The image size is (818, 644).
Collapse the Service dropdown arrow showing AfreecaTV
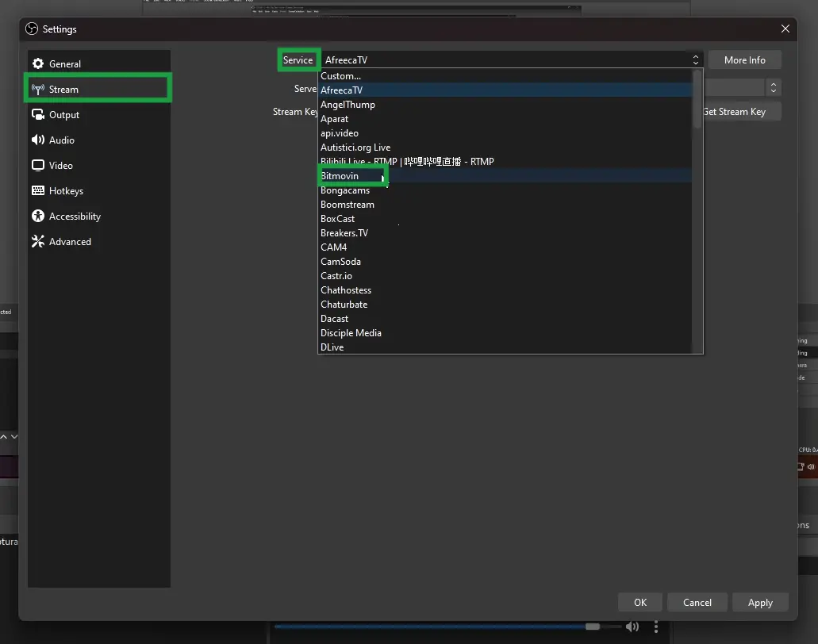(695, 60)
